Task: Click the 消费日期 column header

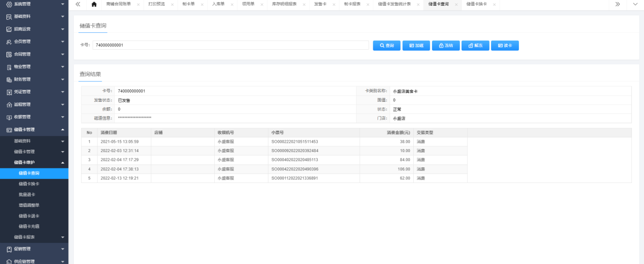Action: pos(124,132)
